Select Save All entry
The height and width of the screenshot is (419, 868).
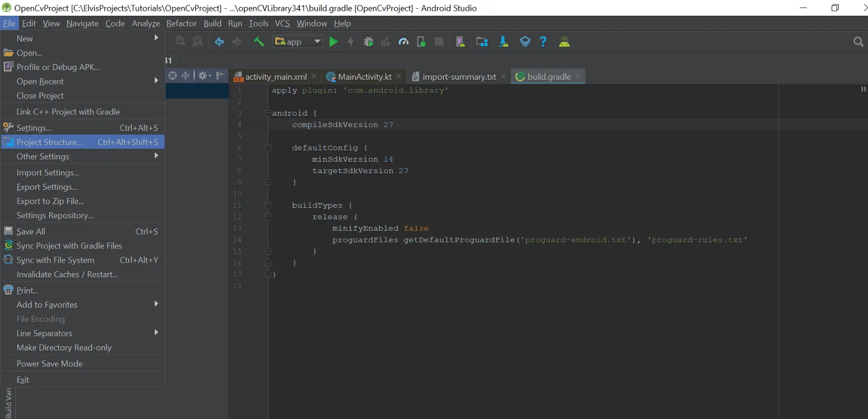coord(82,231)
